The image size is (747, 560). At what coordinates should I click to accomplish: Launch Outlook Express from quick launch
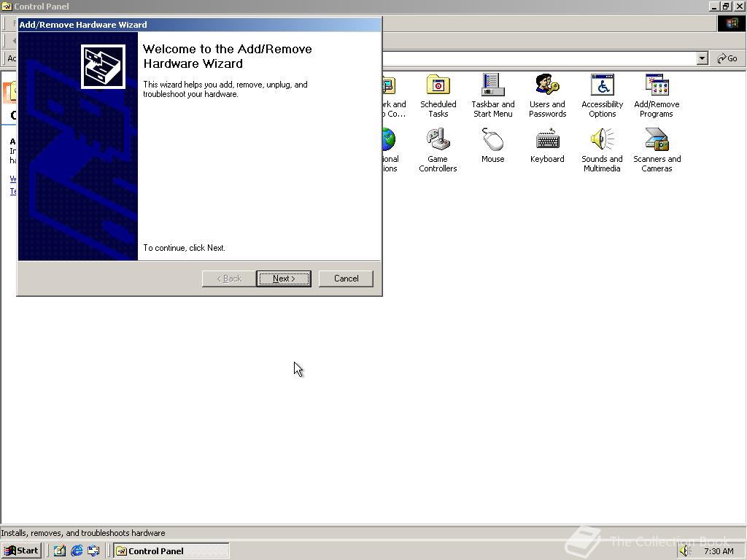(x=93, y=551)
